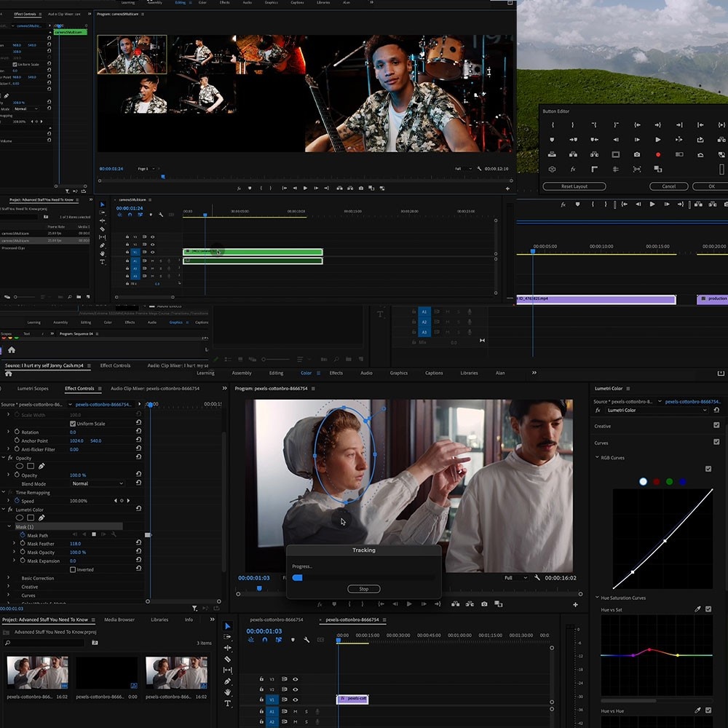Click the Export Frame camera icon in Button Editor
The height and width of the screenshot is (728, 728).
point(637,154)
